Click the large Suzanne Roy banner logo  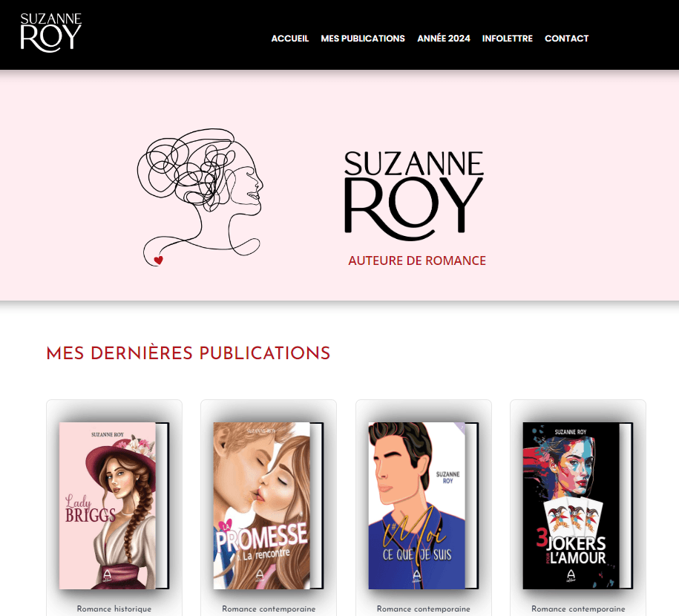(x=413, y=195)
